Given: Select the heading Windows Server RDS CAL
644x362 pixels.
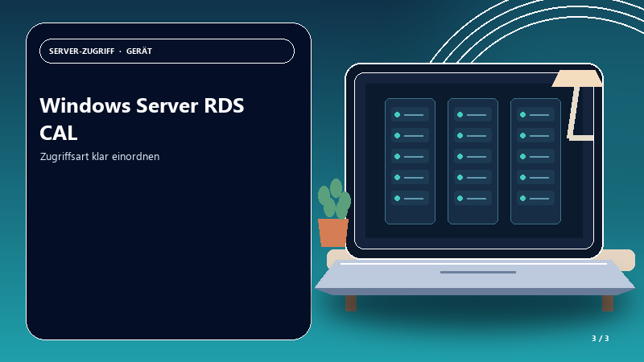Looking at the screenshot, I should pos(142,119).
